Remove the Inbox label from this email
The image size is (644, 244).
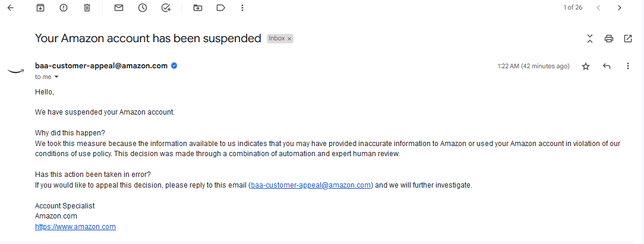click(x=289, y=39)
